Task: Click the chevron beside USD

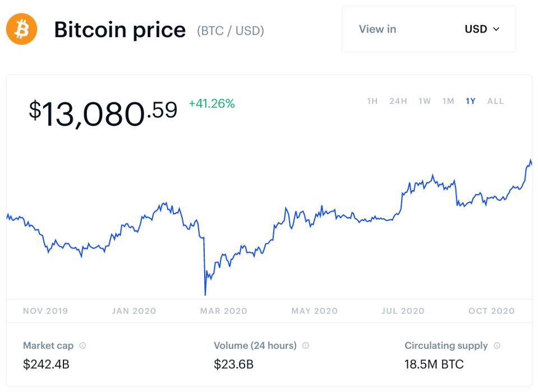Action: point(496,30)
